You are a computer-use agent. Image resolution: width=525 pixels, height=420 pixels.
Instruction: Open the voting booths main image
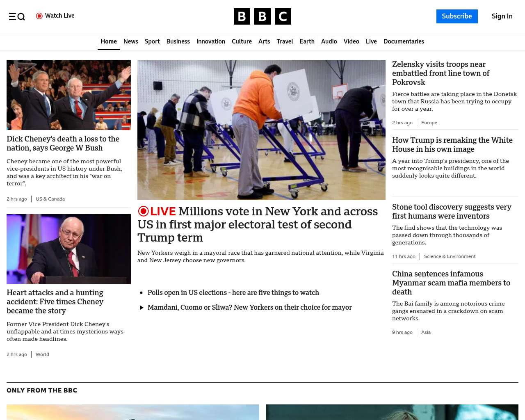(261, 130)
